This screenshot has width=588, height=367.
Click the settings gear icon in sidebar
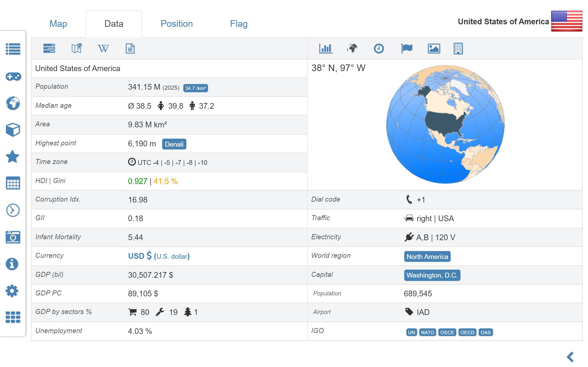(12, 291)
